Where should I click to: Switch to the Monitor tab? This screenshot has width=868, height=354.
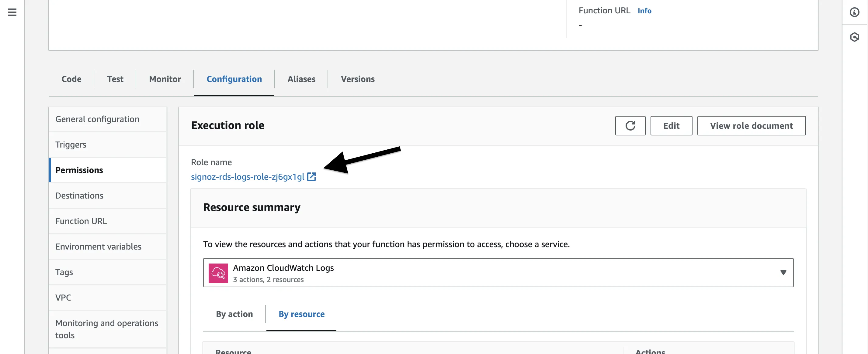(165, 79)
